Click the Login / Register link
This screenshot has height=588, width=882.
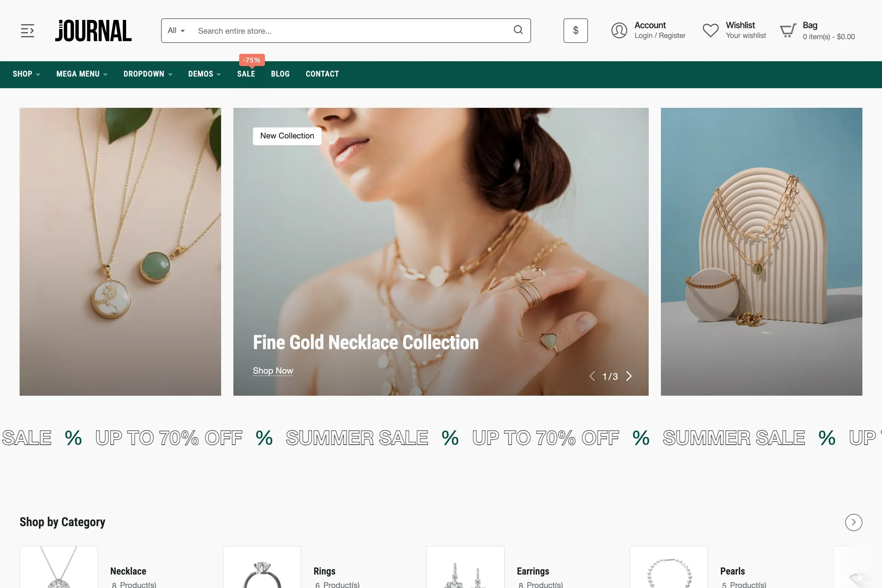pos(660,36)
